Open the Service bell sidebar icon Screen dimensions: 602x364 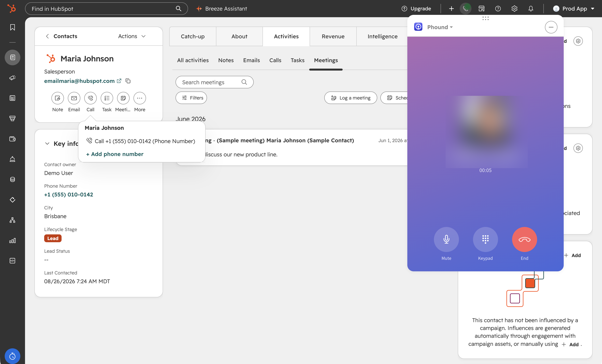click(13, 159)
